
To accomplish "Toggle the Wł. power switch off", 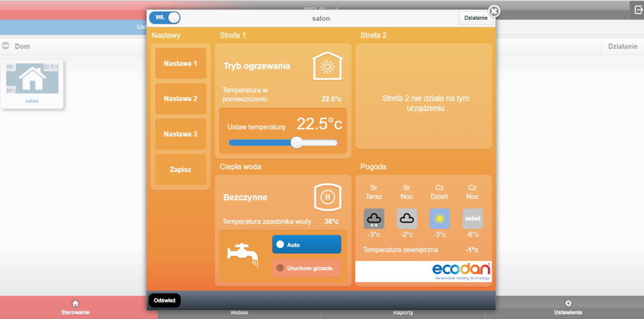I will (x=165, y=18).
